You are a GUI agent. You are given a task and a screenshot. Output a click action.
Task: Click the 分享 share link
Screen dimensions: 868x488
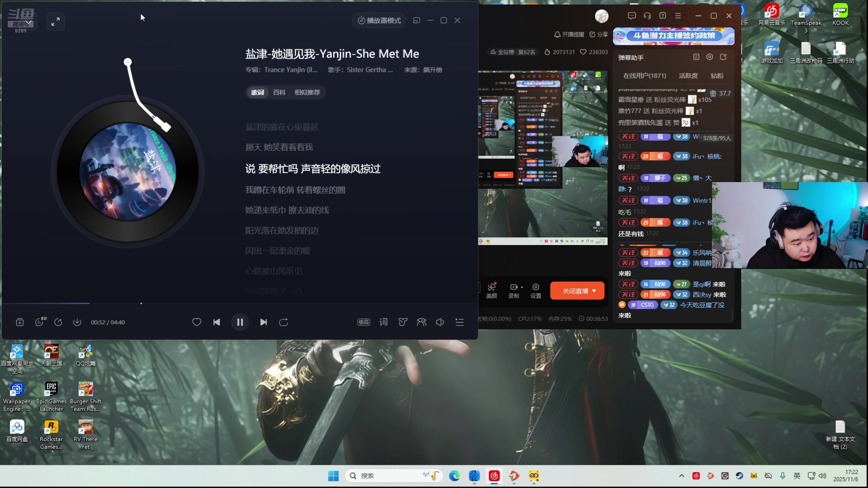point(599,34)
